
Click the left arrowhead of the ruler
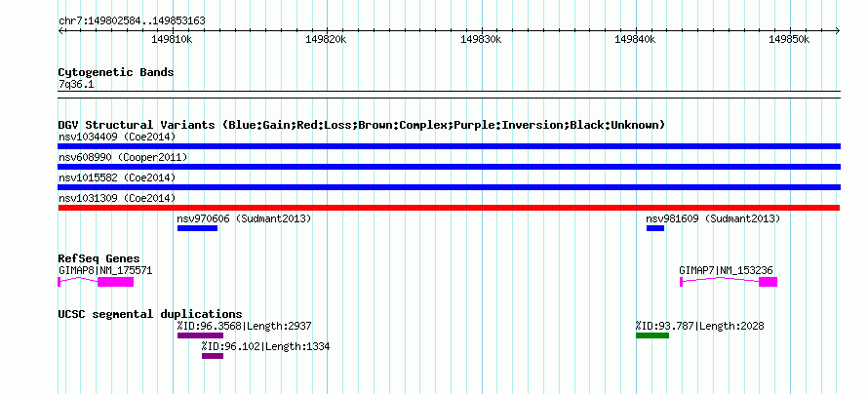tap(60, 30)
